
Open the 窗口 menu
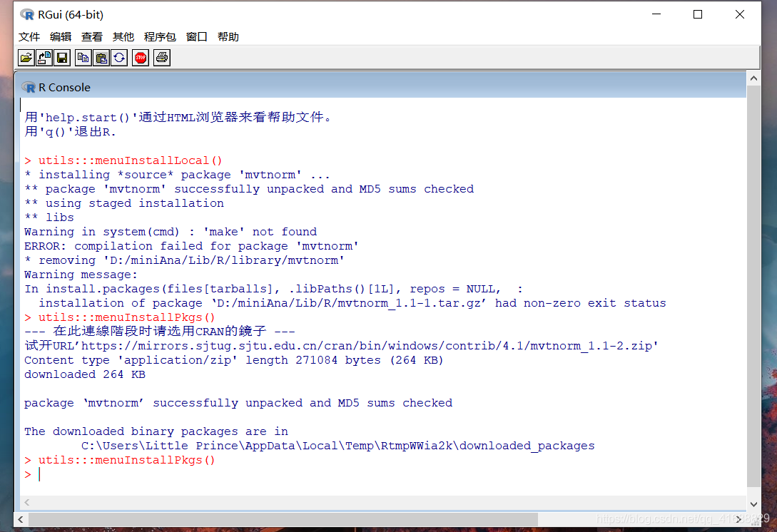196,36
